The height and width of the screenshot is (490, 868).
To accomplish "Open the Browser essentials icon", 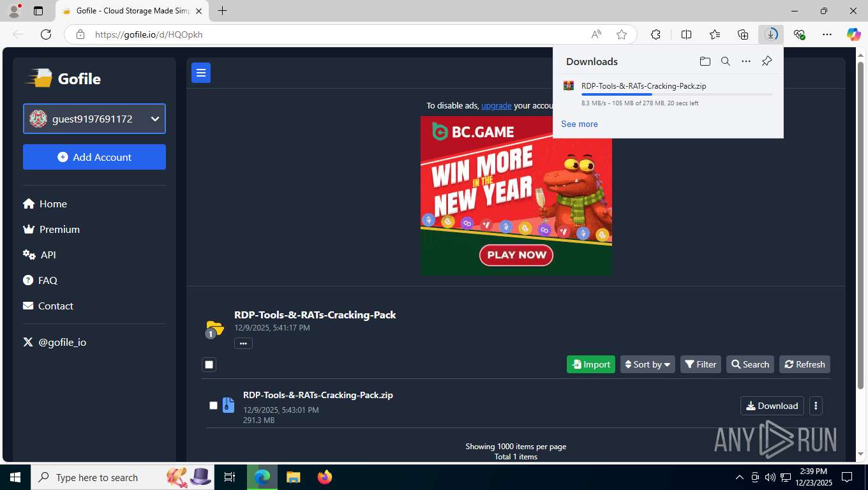I will click(x=799, y=34).
